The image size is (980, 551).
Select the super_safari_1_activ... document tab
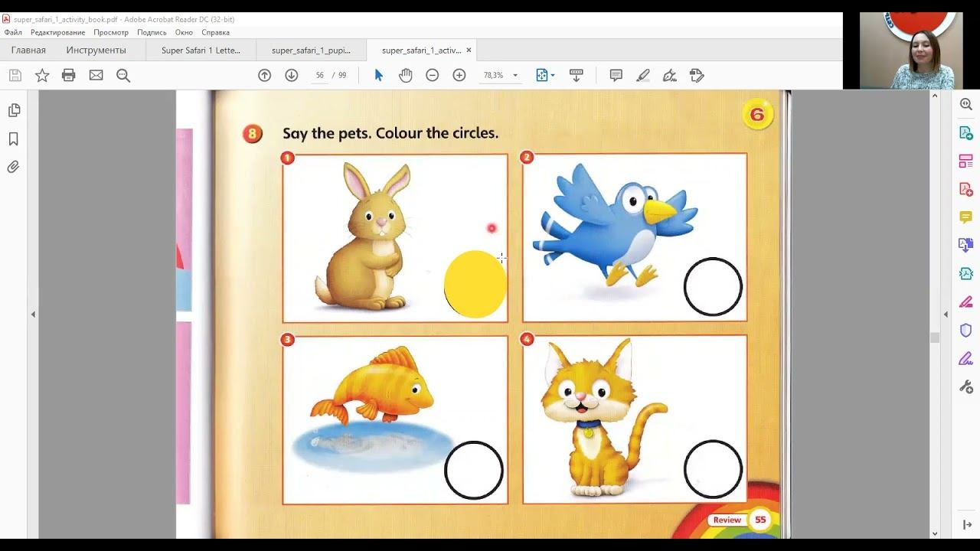coord(421,51)
